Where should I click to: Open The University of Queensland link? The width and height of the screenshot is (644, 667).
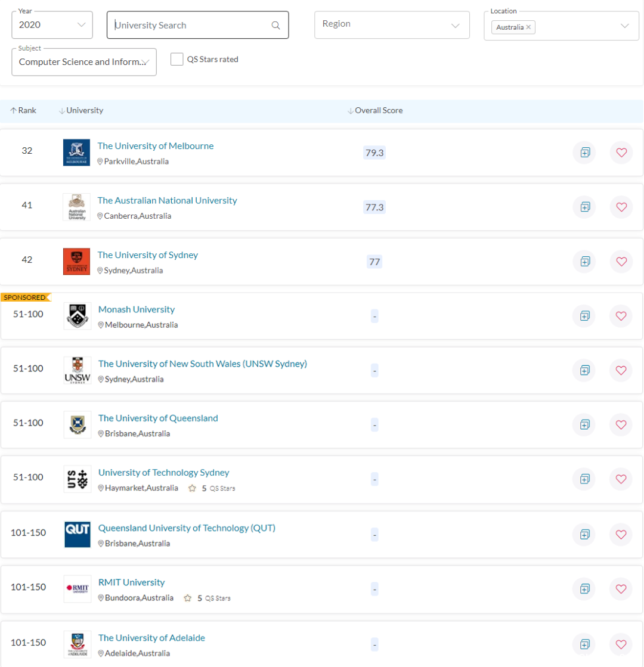pos(158,418)
